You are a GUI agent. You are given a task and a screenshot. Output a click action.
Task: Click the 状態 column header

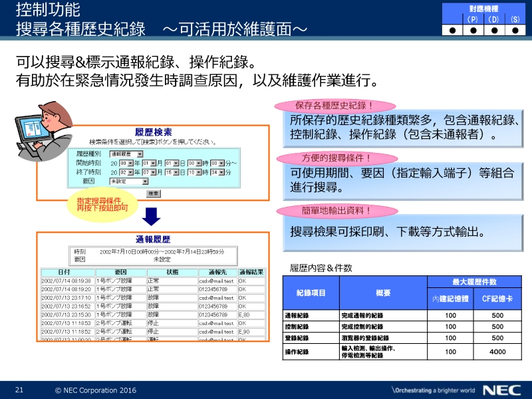point(172,272)
